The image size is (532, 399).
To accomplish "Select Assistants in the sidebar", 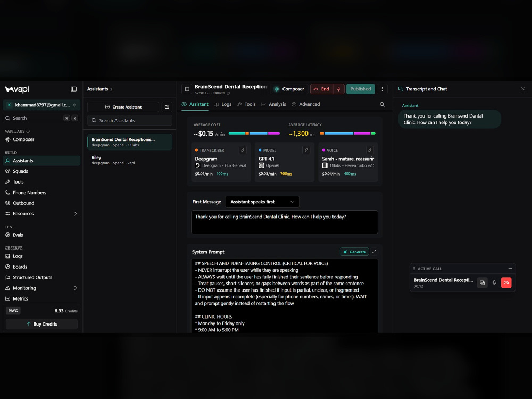I will tap(41, 161).
